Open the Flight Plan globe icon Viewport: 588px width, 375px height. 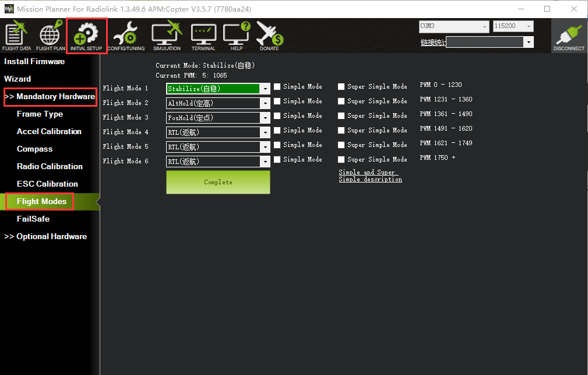point(51,35)
